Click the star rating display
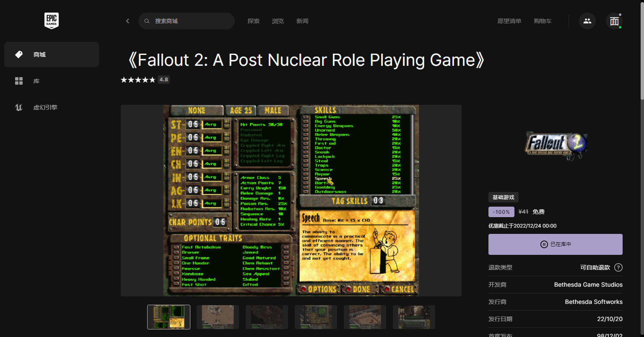Viewport: 644px width, 337px height. pos(138,80)
